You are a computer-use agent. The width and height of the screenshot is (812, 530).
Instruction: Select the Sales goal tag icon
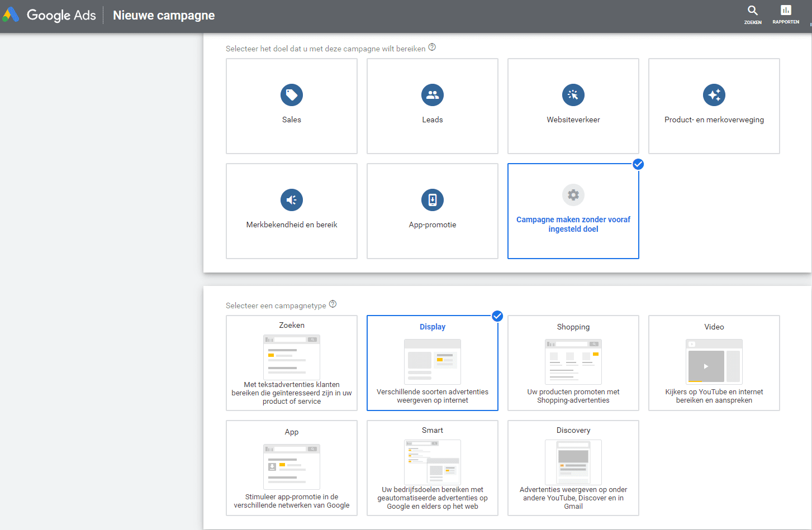coord(291,95)
